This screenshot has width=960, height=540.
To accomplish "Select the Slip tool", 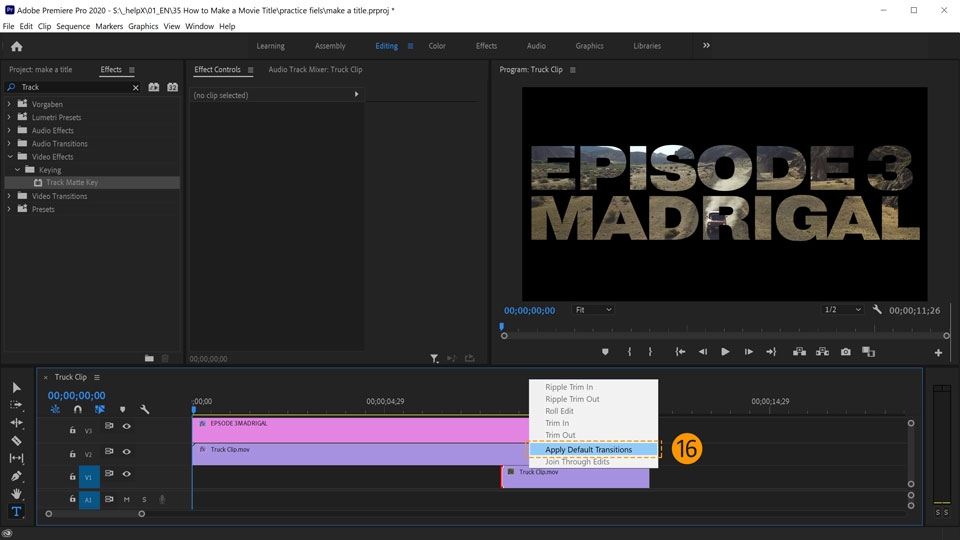I will coord(17,458).
